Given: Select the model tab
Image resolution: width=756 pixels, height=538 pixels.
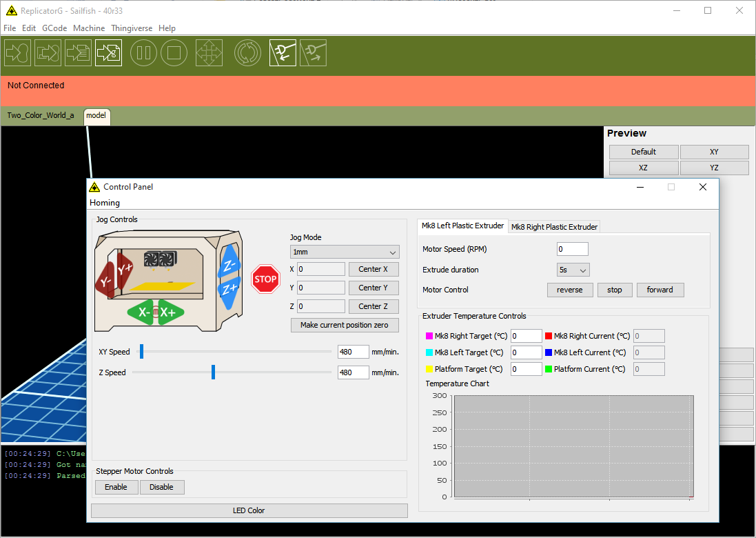Looking at the screenshot, I should (96, 116).
